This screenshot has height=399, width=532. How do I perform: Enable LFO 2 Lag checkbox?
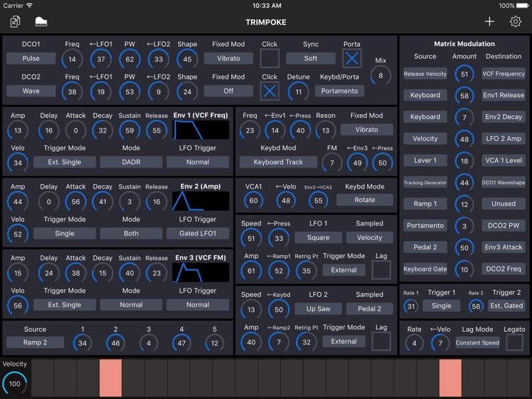[381, 341]
